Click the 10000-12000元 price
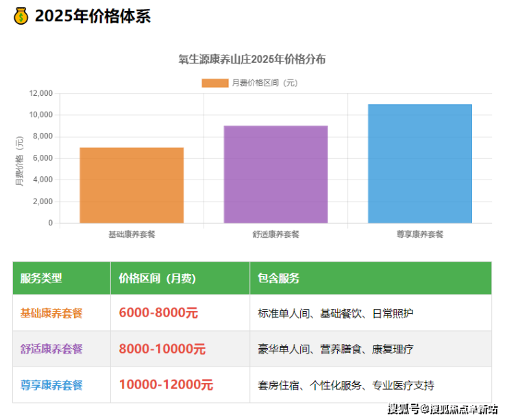 166,384
